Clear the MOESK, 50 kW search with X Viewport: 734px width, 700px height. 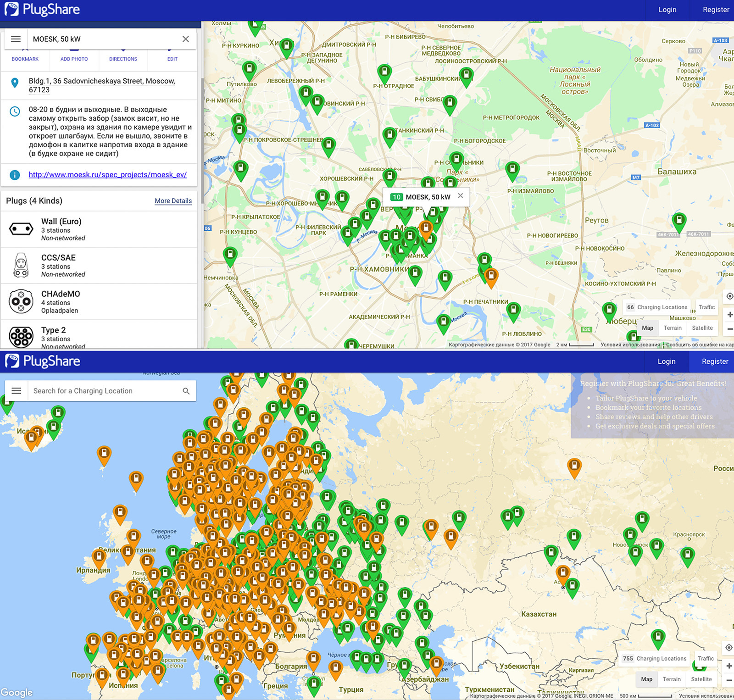[186, 39]
